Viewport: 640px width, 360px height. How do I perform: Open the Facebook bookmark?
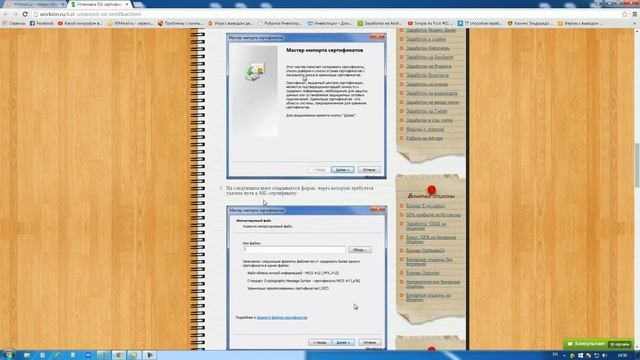point(42,23)
